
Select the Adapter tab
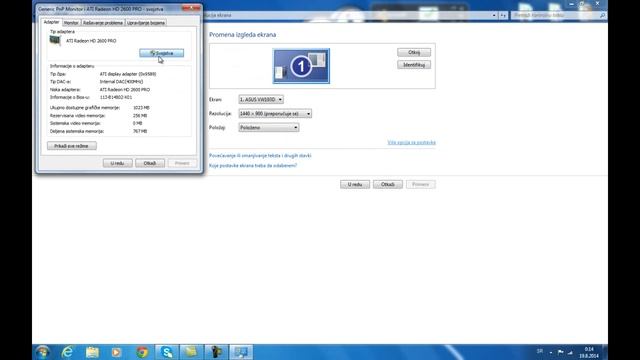tap(51, 22)
